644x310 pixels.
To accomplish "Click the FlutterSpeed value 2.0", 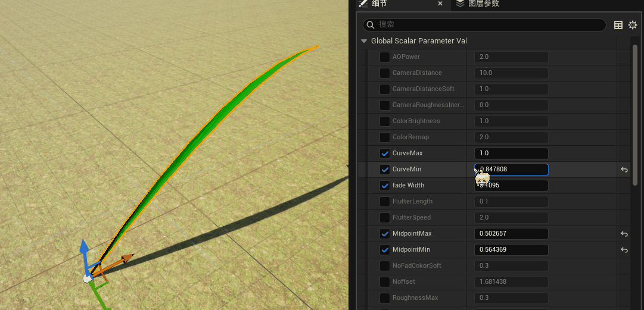I will pos(511,217).
